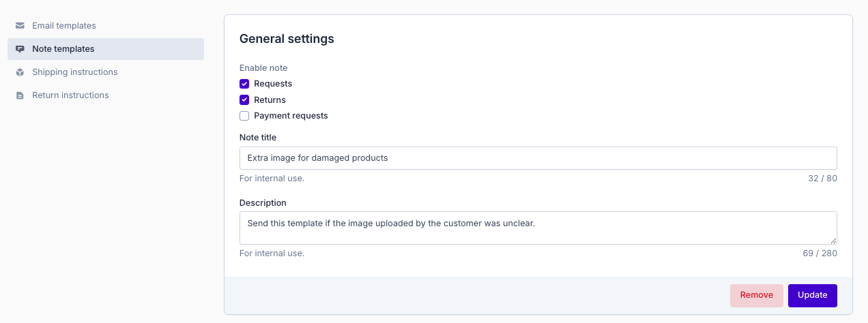868x323 pixels.
Task: Click the envelope icon for Email templates
Action: (20, 26)
